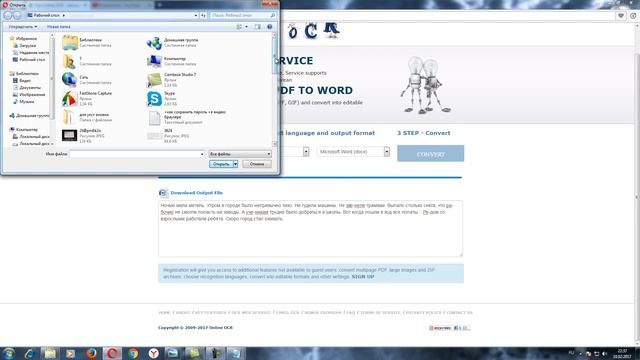Select the Компьютер system folder in the file list

(171, 61)
